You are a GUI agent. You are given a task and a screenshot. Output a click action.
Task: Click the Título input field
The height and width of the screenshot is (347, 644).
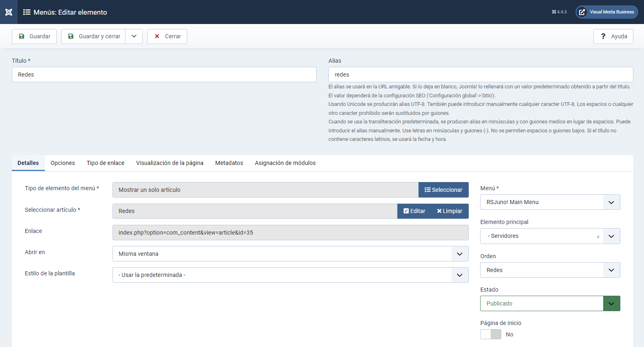[x=164, y=75]
